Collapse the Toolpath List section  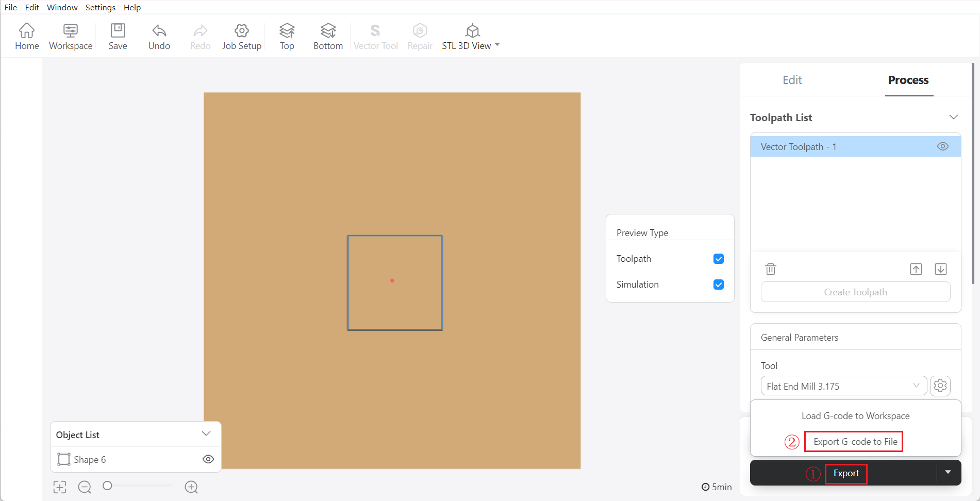(x=953, y=116)
